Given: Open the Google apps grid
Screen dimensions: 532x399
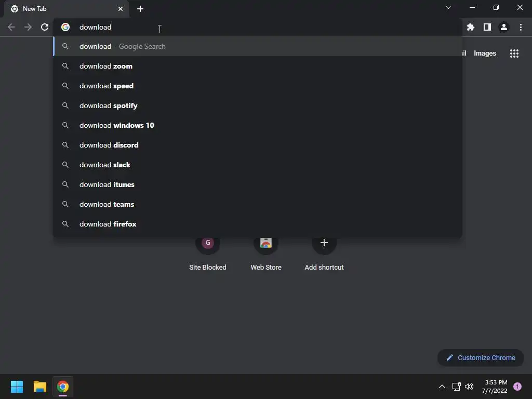Looking at the screenshot, I should click(x=514, y=54).
